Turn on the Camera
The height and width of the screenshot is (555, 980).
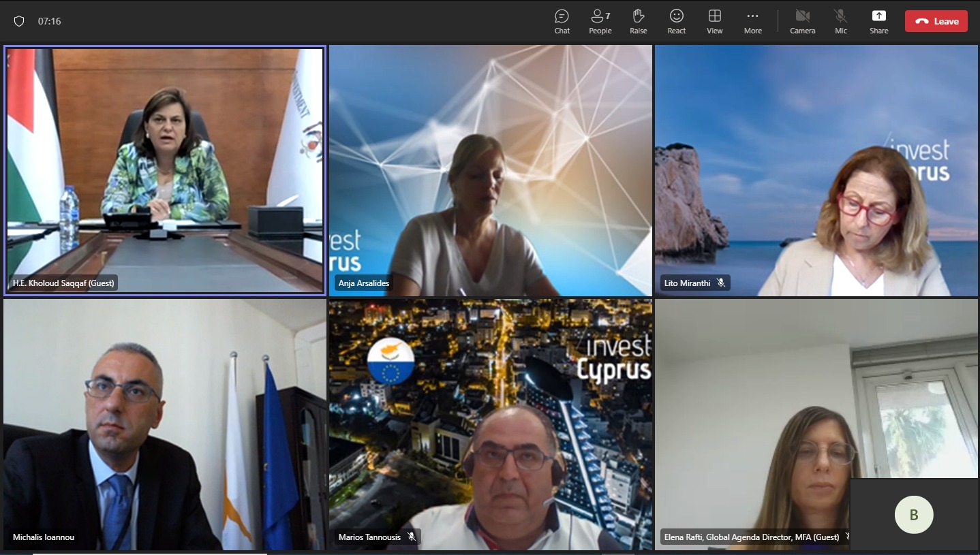click(802, 21)
